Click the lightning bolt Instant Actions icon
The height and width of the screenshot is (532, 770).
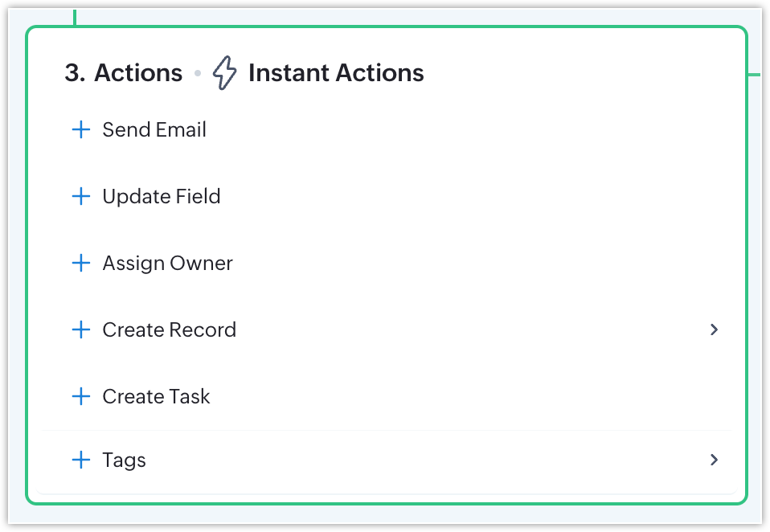225,74
